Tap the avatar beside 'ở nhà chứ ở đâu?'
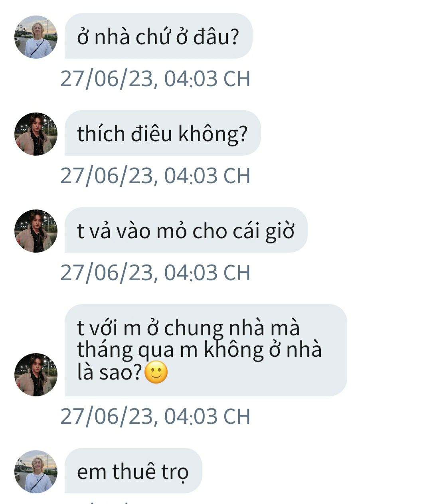 (36, 37)
